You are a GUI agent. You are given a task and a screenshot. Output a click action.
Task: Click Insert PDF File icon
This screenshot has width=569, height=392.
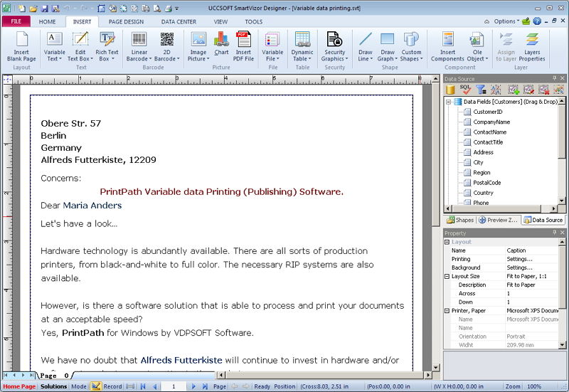tap(243, 46)
